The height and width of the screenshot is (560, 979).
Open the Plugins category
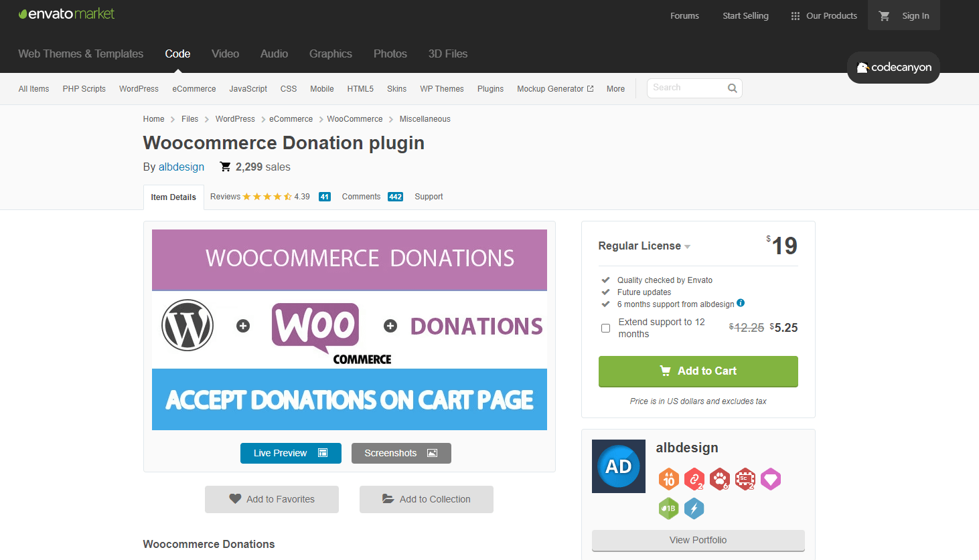pos(490,89)
